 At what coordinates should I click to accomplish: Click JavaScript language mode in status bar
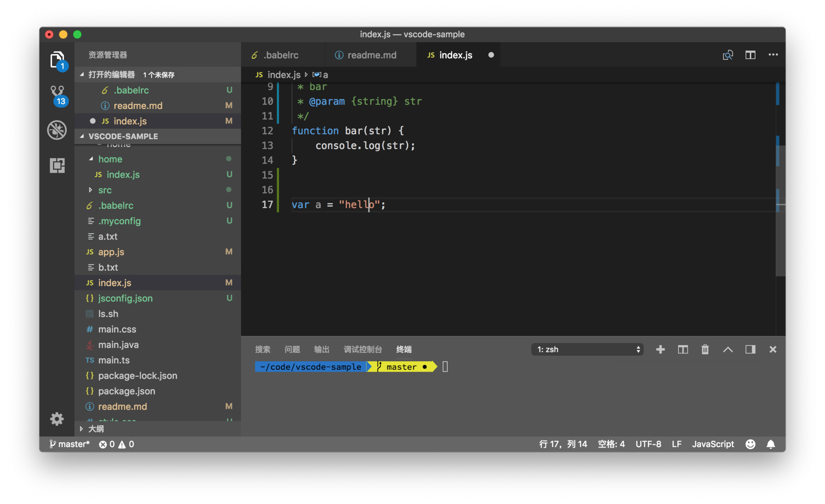tap(713, 444)
